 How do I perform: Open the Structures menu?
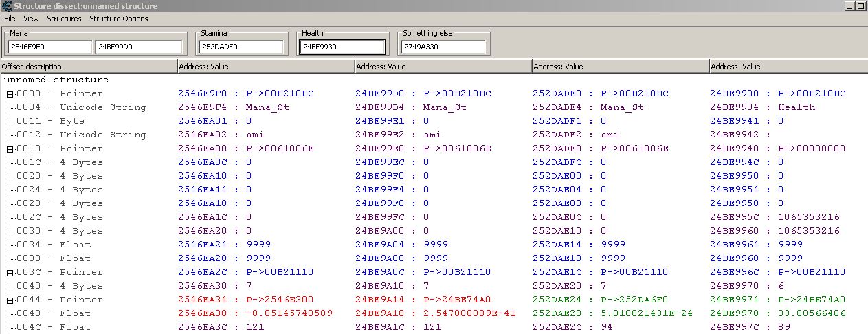pyautogui.click(x=64, y=19)
